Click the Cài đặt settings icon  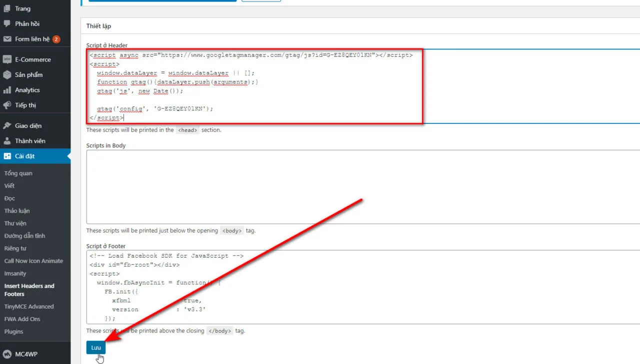[7, 156]
